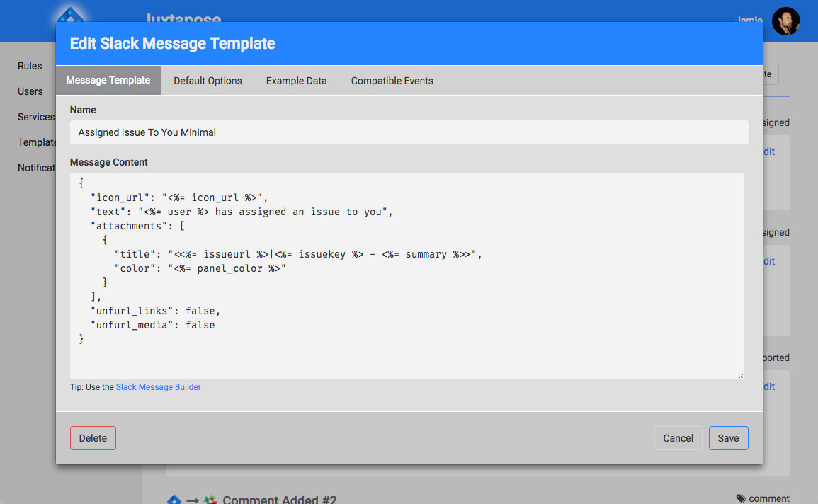
Task: Click the "unfurl_links": false line
Action: (156, 311)
